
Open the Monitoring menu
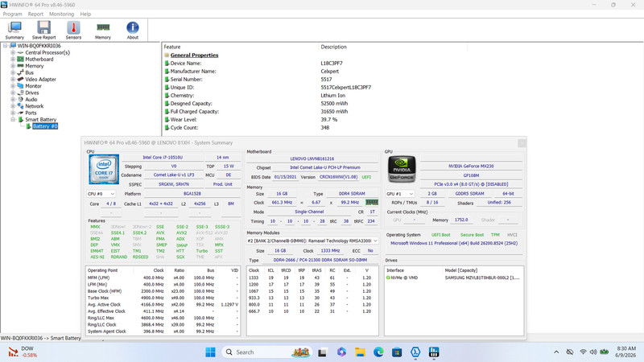62,14
